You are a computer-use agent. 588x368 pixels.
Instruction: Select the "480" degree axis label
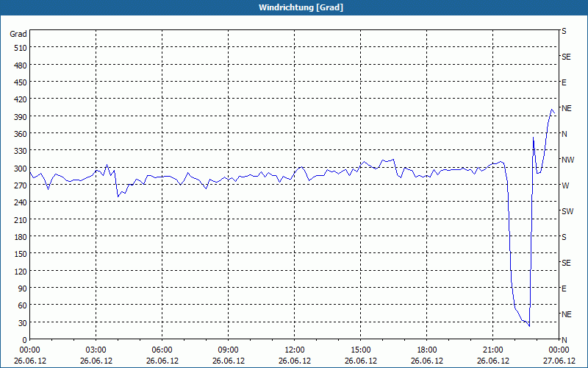pos(21,66)
